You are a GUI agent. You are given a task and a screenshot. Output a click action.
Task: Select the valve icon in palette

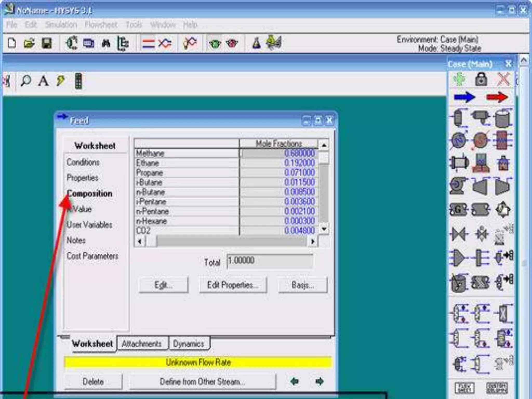pyautogui.click(x=458, y=234)
